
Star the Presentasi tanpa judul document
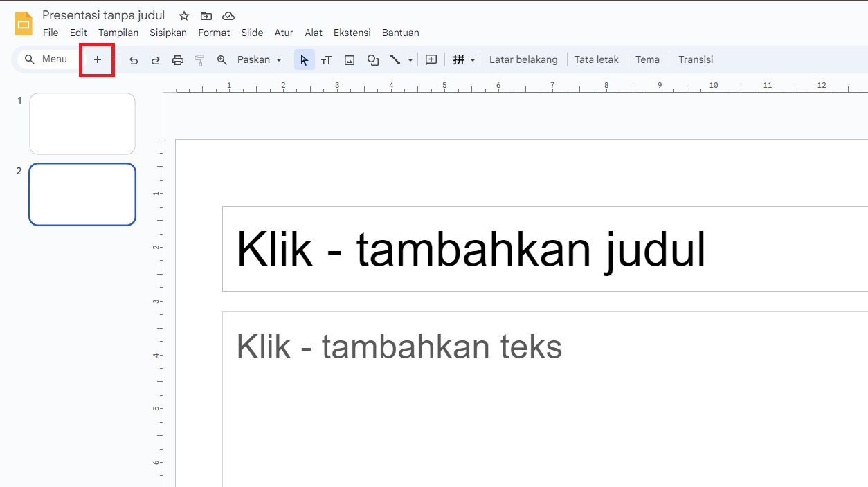click(183, 15)
